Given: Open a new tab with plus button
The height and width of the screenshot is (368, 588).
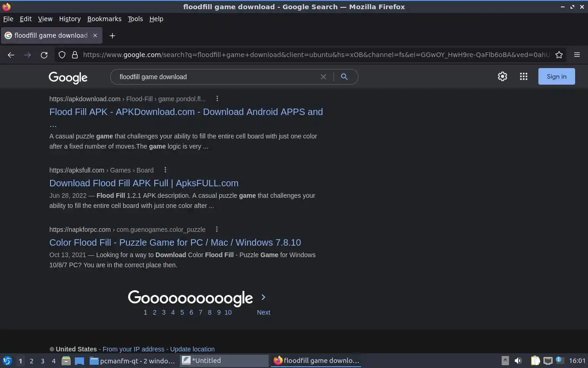Looking at the screenshot, I should tap(112, 35).
